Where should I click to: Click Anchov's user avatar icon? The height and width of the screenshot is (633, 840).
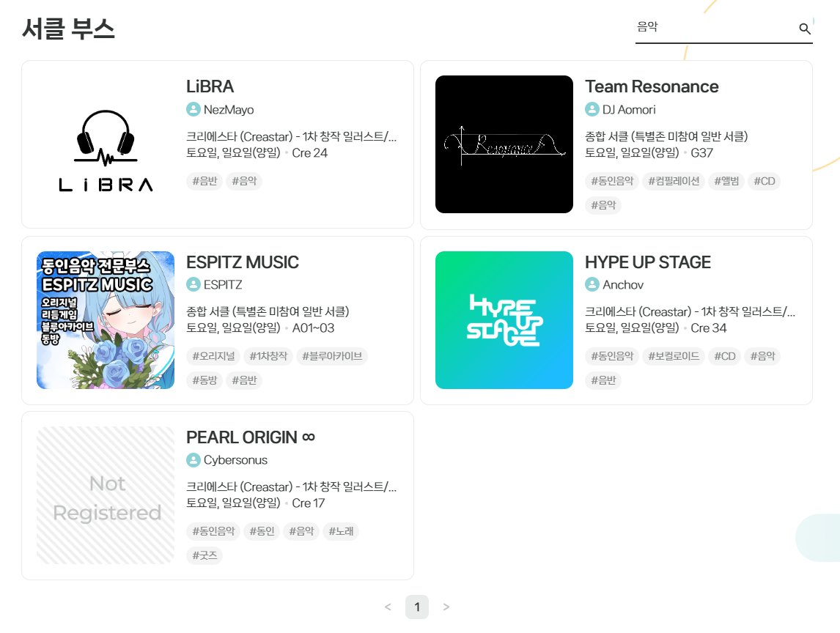click(592, 284)
